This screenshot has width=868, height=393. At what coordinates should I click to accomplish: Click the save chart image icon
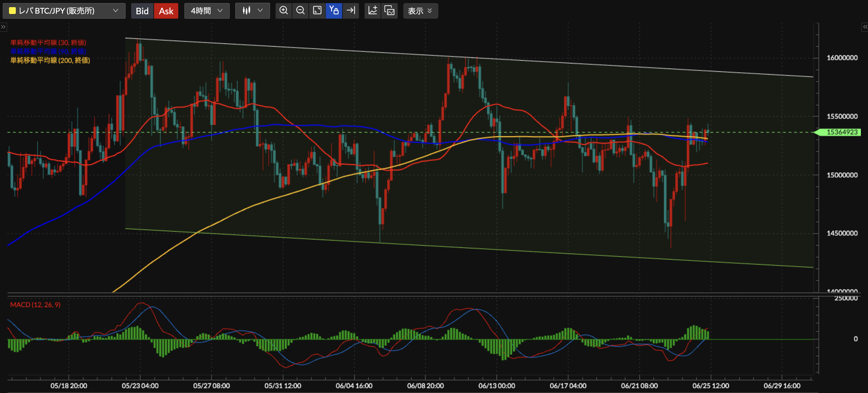(x=390, y=11)
